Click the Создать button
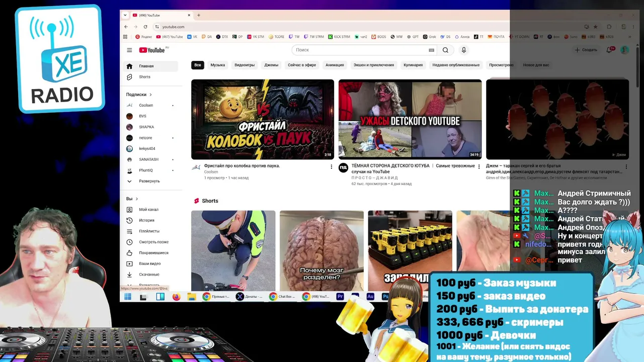This screenshot has width=644, height=362. click(x=586, y=50)
